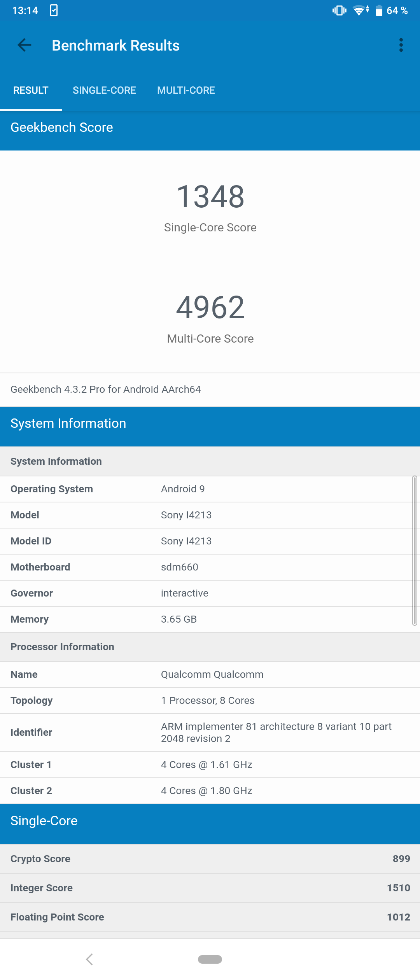Tap the 1348 single-core score
This screenshot has width=420, height=980.
210,197
